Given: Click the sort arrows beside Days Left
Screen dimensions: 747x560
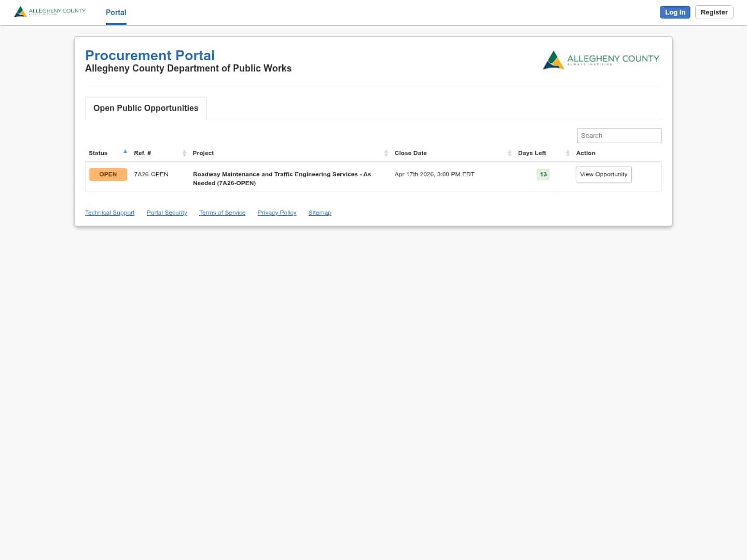Looking at the screenshot, I should click(568, 153).
